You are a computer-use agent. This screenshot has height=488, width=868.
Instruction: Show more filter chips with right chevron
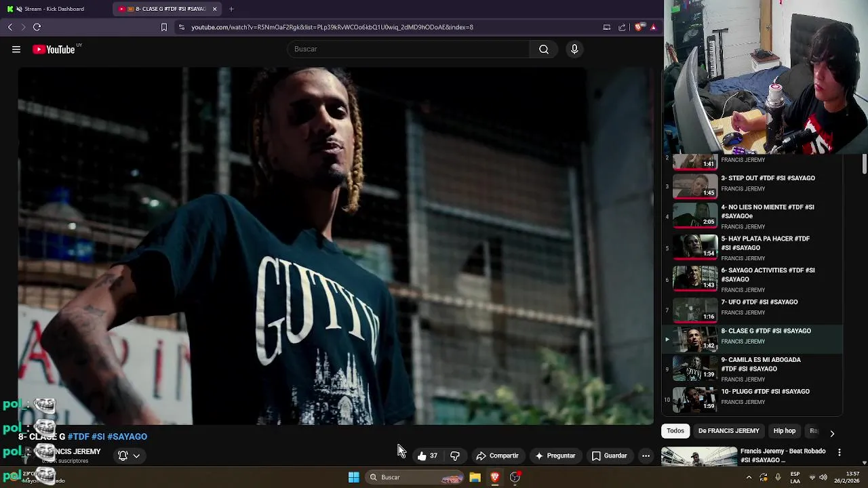point(832,433)
